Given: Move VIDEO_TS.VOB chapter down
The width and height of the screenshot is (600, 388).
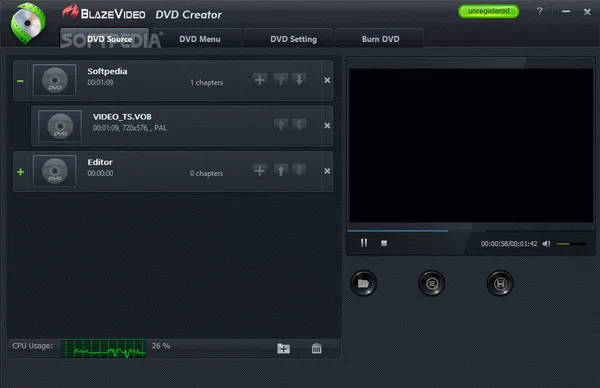Looking at the screenshot, I should (299, 125).
